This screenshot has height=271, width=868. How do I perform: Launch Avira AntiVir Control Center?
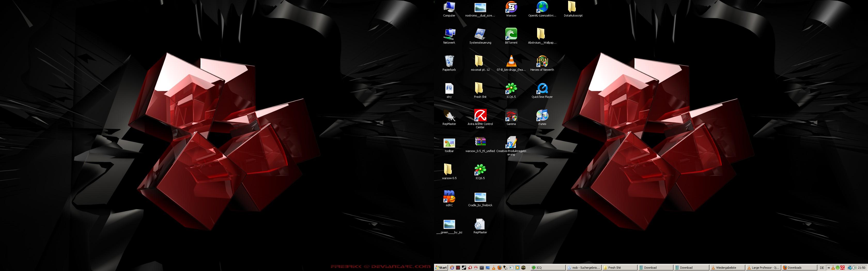pos(480,119)
